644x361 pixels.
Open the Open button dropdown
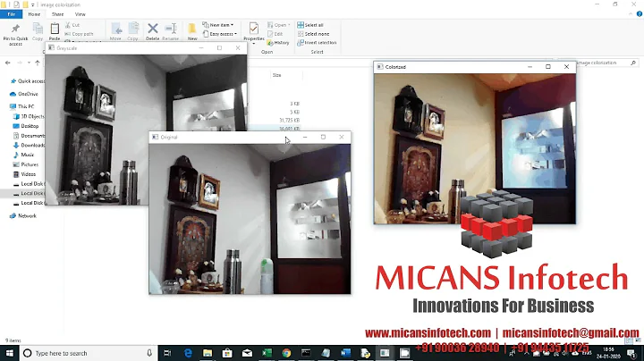point(278,25)
